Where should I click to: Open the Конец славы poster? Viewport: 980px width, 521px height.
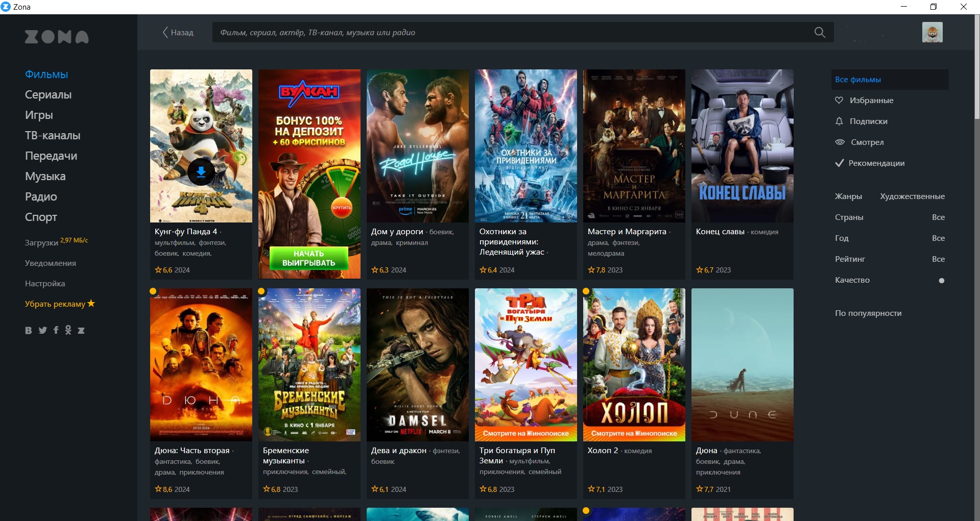(x=742, y=145)
